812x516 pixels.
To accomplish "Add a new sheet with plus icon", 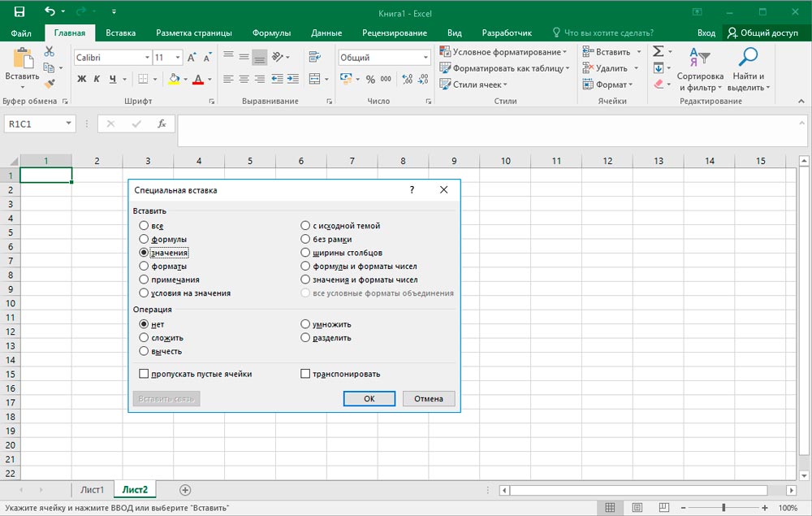I will point(185,490).
